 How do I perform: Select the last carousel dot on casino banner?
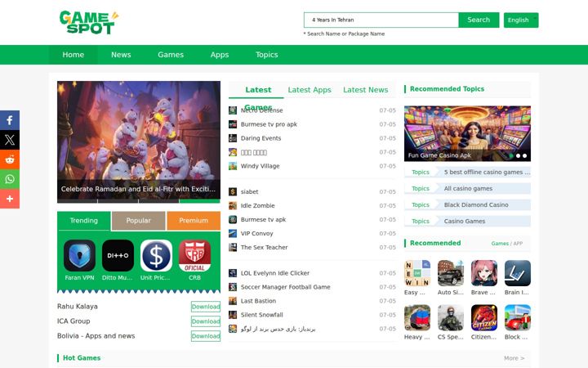tap(524, 155)
